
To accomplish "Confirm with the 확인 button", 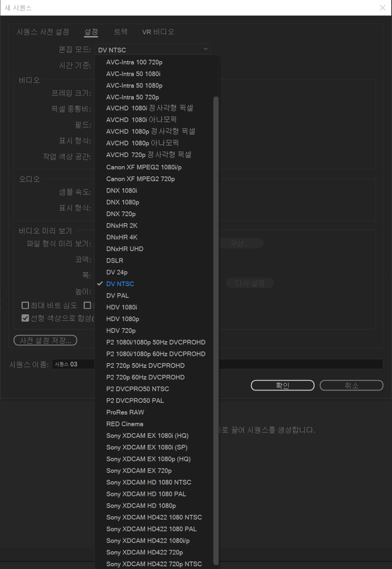I will point(283,385).
